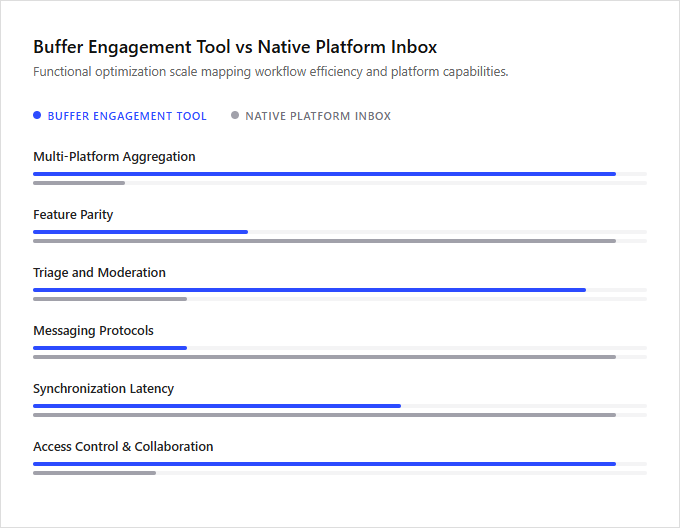Image resolution: width=680 pixels, height=528 pixels.
Task: Click the Access Control & Collaboration label
Action: [x=123, y=447]
